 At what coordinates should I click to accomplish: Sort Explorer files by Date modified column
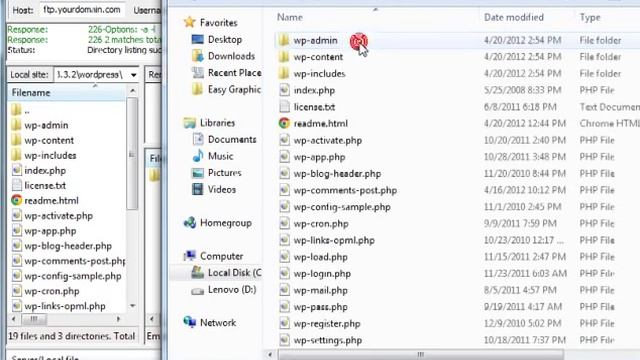pos(513,17)
